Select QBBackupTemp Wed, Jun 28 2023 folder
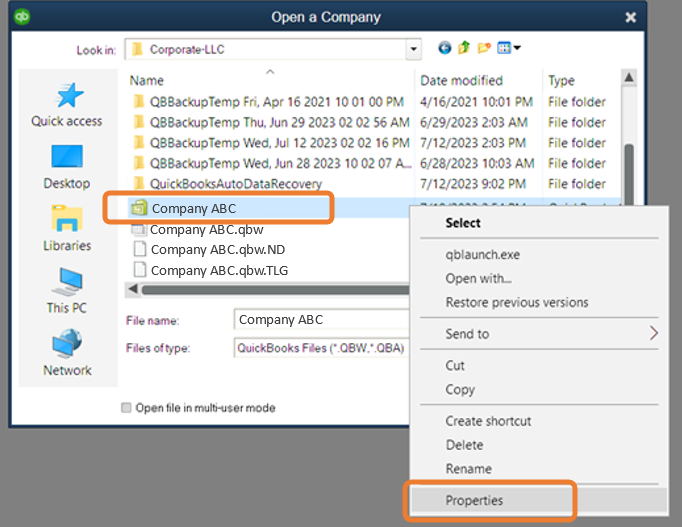The height and width of the screenshot is (527, 682). tap(271, 163)
